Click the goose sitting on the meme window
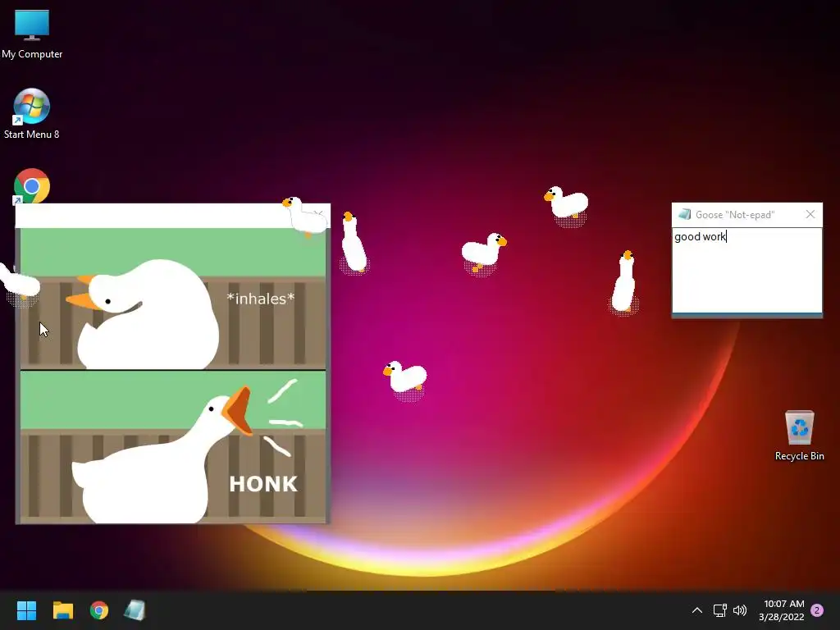This screenshot has width=840, height=630. coord(305,217)
